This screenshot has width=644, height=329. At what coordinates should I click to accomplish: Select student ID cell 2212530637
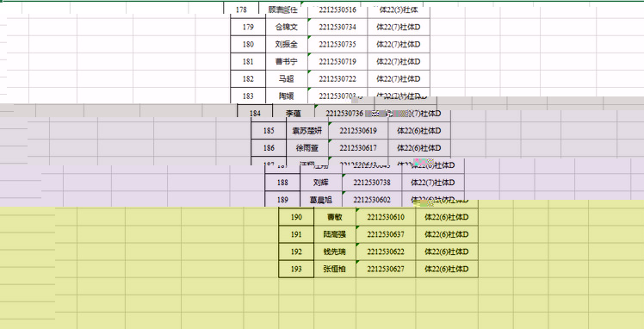pos(386,234)
